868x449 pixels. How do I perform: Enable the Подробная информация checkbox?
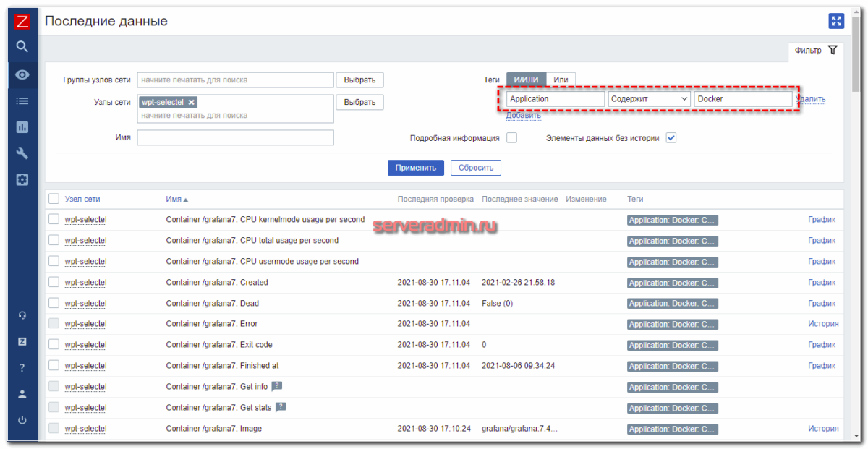tap(511, 137)
